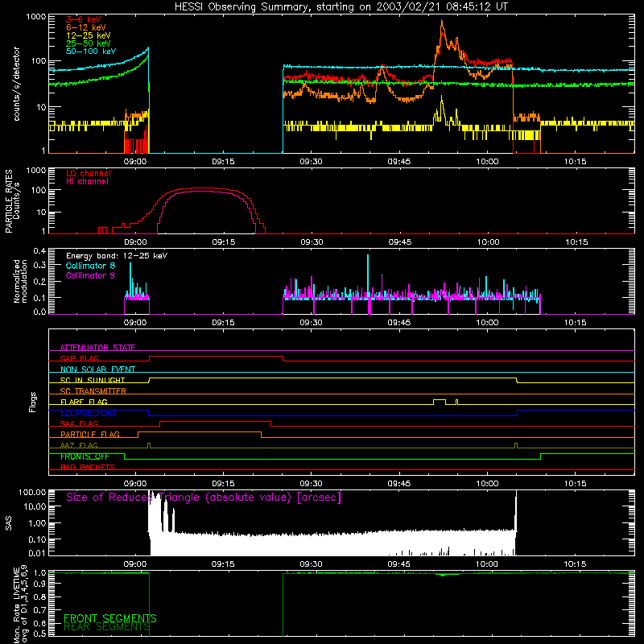Click 'Size of Reduced Triangle (absolute value) [arcsec]'
The image size is (644, 644).
204,497
